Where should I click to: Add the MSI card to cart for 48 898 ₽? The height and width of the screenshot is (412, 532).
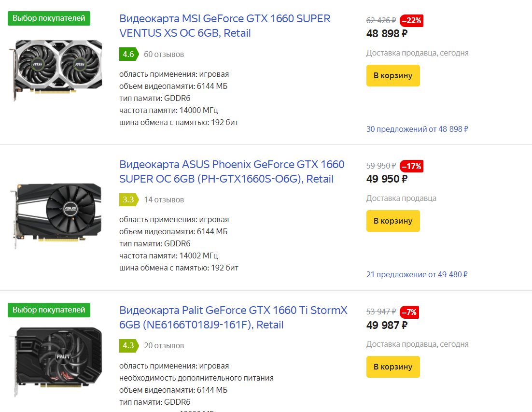(x=393, y=75)
